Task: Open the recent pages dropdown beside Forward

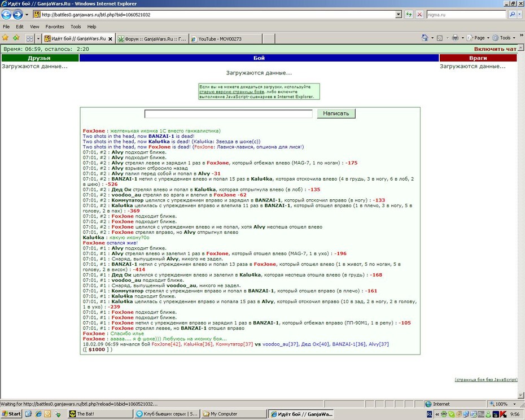Action: [x=27, y=15]
